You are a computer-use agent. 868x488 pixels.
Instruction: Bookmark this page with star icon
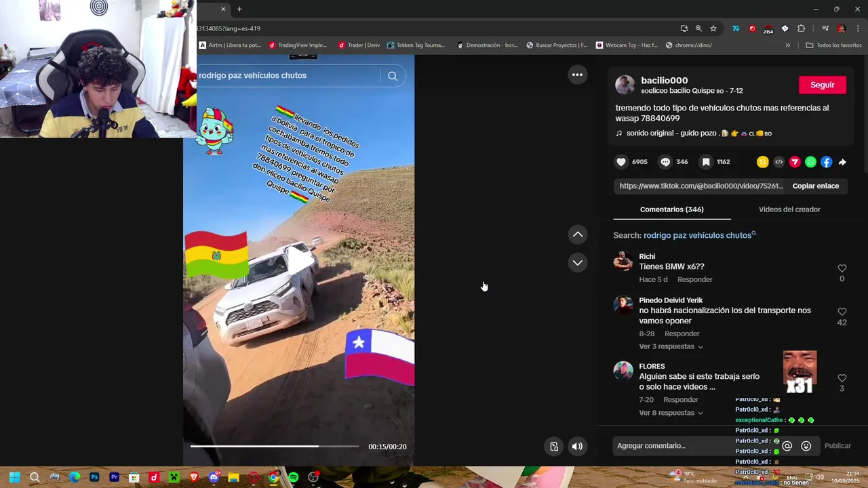point(713,28)
